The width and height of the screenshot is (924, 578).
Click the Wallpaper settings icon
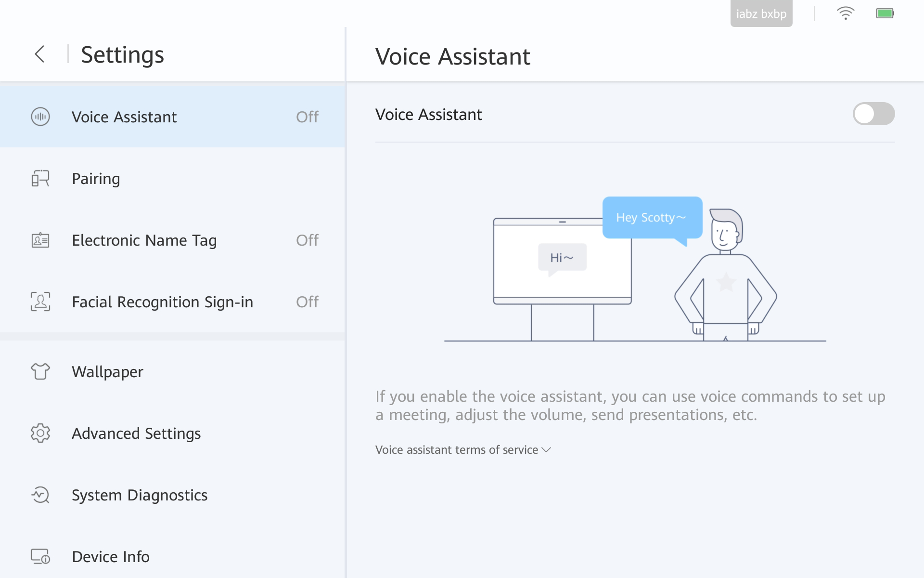point(40,371)
